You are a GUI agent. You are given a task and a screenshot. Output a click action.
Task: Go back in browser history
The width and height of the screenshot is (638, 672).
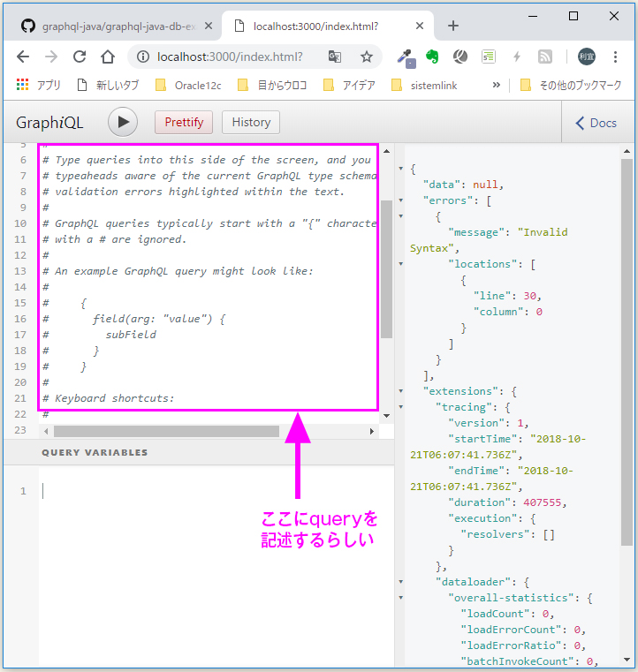pyautogui.click(x=23, y=57)
